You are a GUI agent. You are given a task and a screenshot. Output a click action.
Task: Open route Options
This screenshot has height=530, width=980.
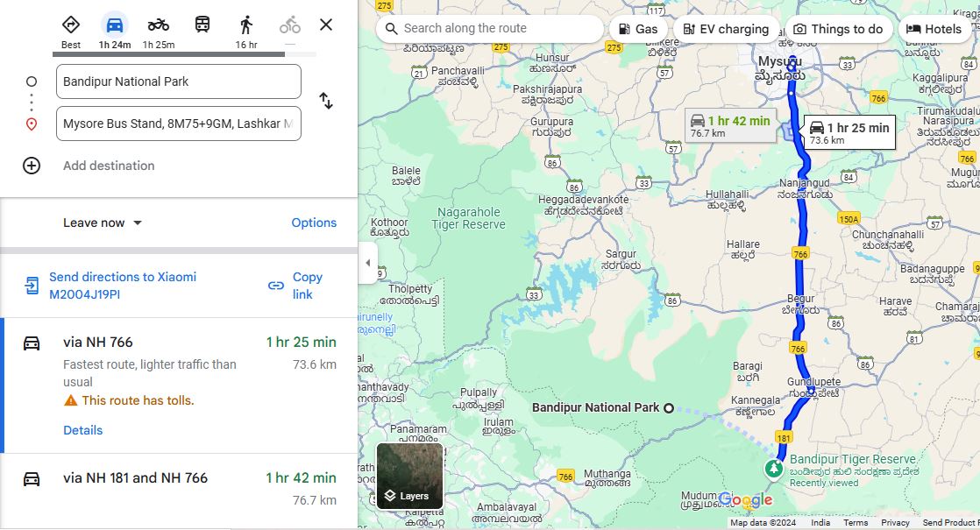coord(314,223)
